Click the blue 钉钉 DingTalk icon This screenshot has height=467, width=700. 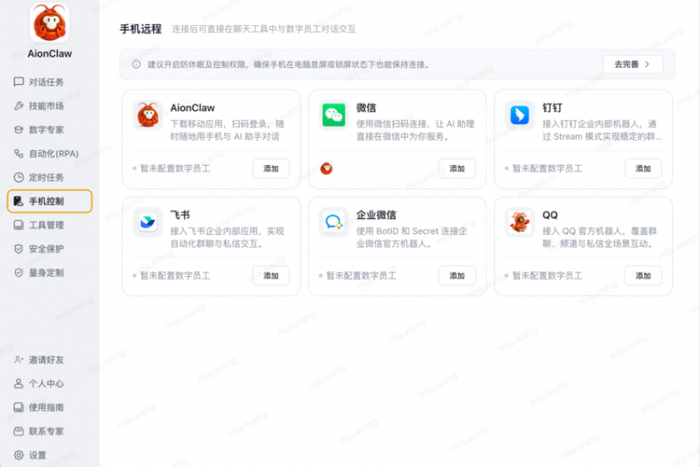(520, 115)
